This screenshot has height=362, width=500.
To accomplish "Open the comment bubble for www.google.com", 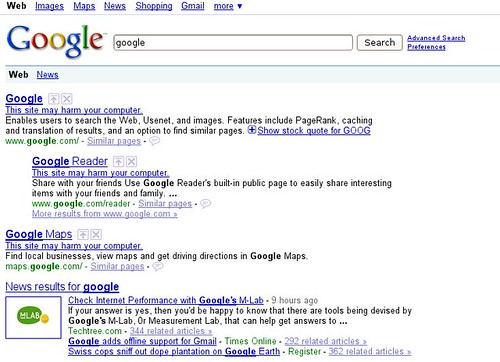I will point(154,141).
